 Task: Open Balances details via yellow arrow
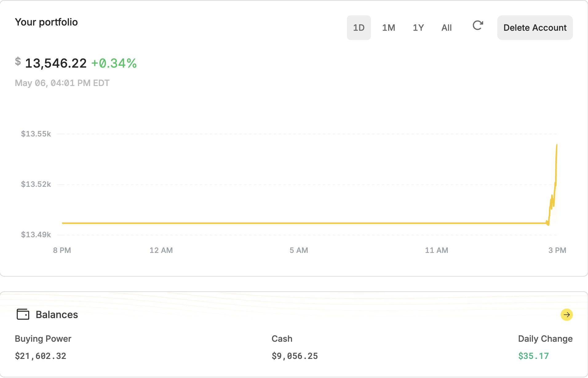tap(566, 315)
